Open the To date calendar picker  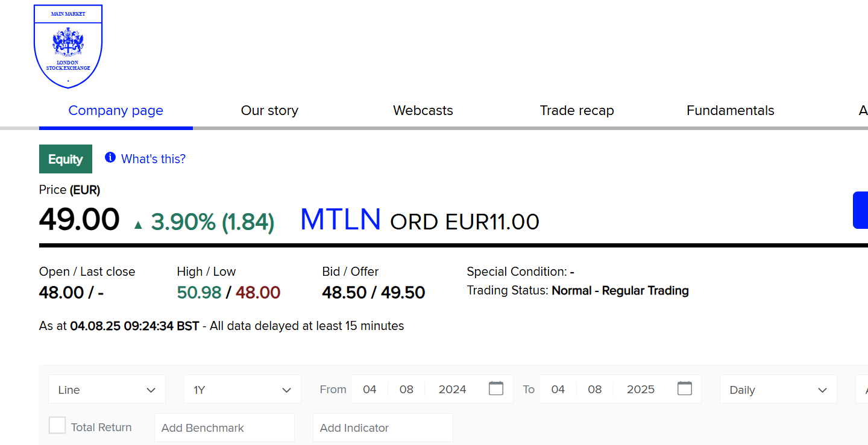684,389
